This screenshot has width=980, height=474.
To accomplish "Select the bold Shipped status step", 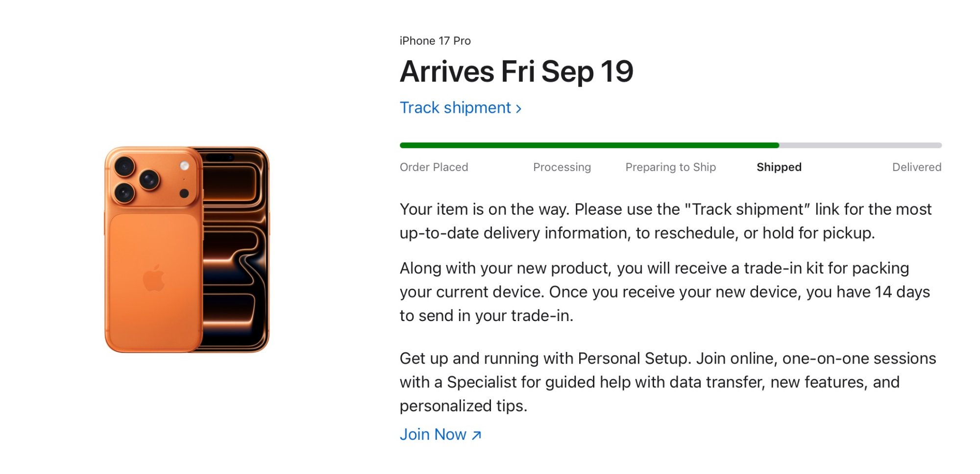I will coord(779,167).
